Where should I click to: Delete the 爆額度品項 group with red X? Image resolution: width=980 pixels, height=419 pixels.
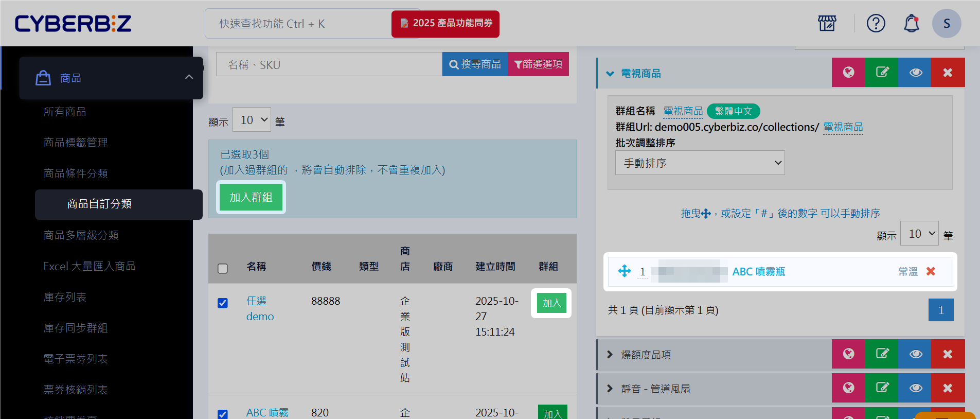click(948, 354)
